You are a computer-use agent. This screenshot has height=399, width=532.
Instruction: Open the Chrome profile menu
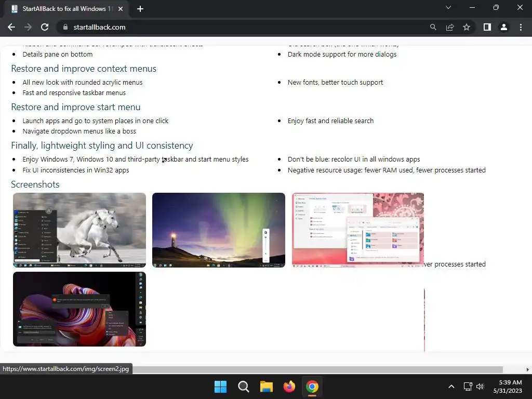coord(504,27)
